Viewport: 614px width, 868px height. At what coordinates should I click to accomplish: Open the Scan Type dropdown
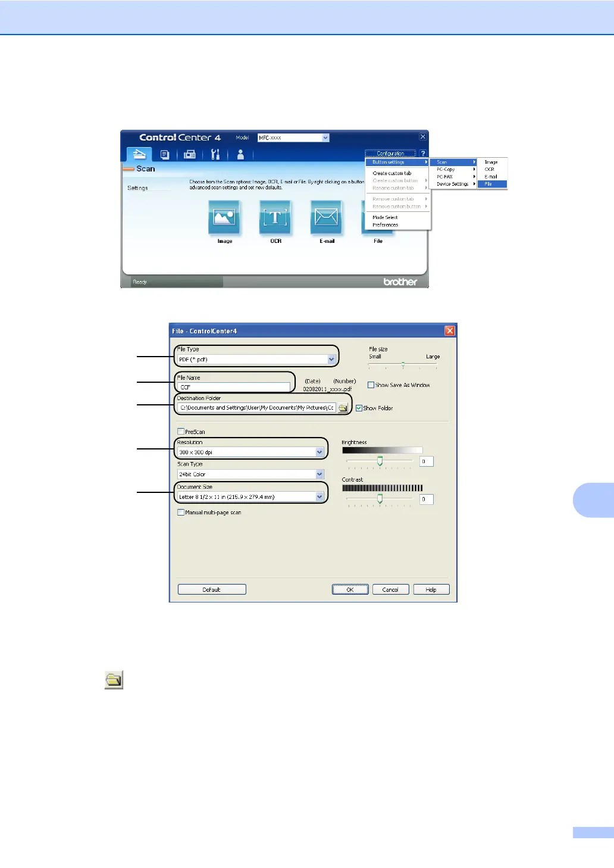click(x=319, y=474)
